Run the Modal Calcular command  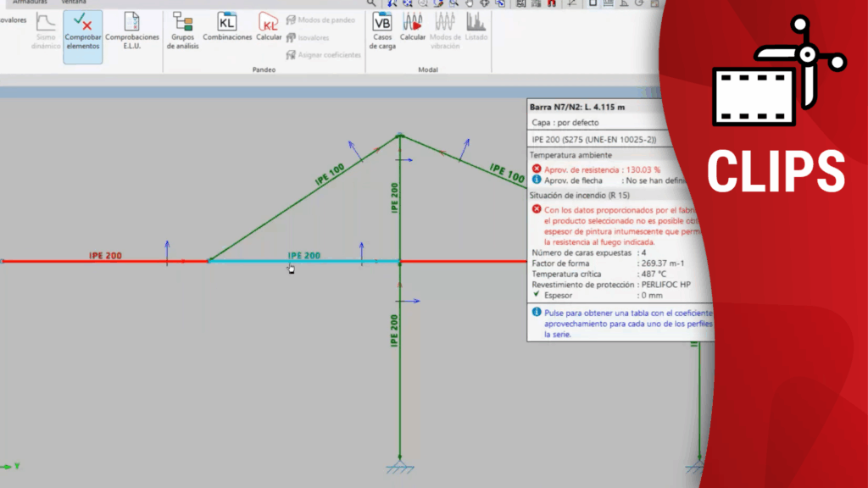(x=413, y=29)
